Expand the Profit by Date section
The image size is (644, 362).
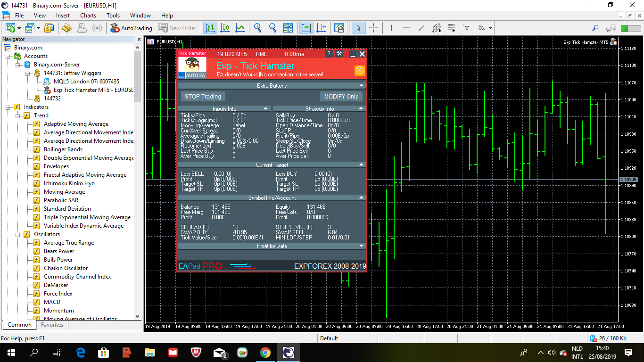tap(362, 246)
